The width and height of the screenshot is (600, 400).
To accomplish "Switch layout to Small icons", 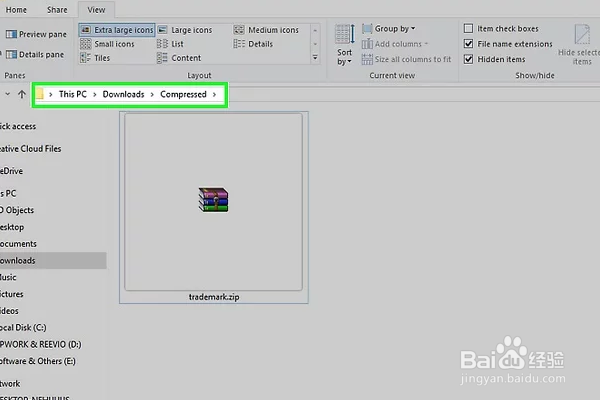I will [x=107, y=44].
